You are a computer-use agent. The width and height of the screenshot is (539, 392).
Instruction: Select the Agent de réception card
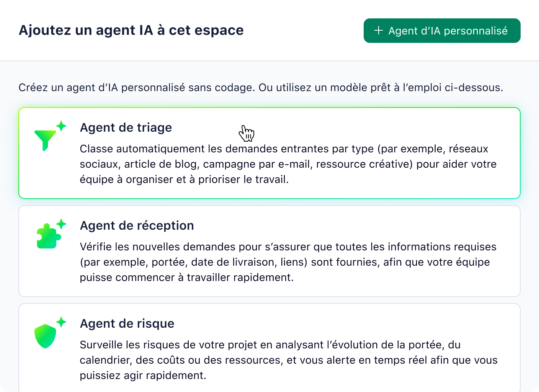coord(269,251)
